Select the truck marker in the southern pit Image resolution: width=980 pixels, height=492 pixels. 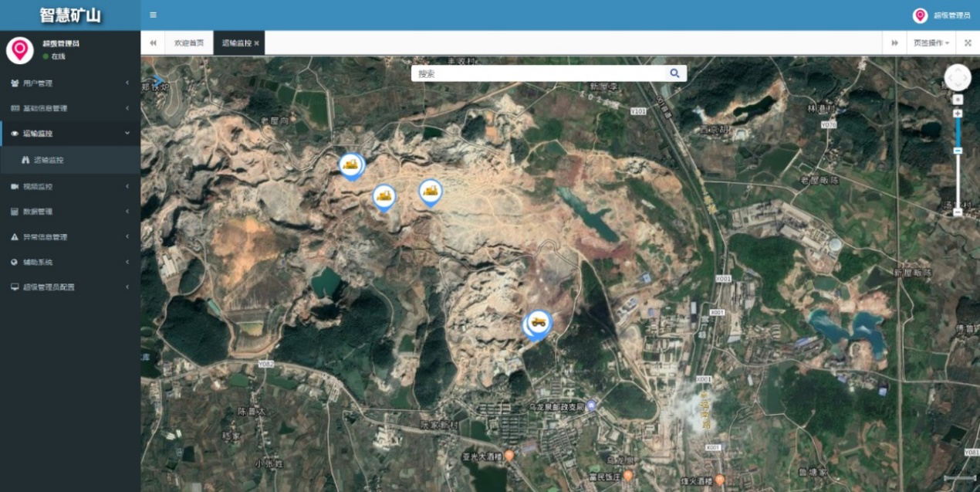[x=538, y=322]
